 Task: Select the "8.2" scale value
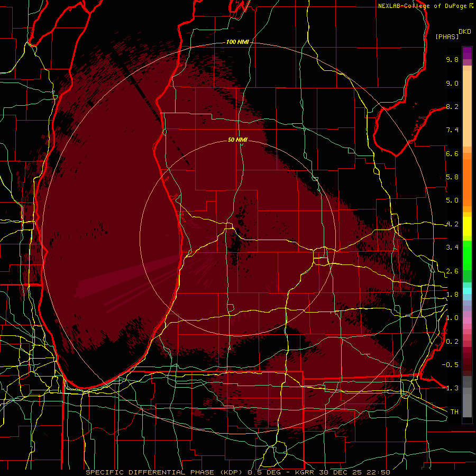coord(452,106)
